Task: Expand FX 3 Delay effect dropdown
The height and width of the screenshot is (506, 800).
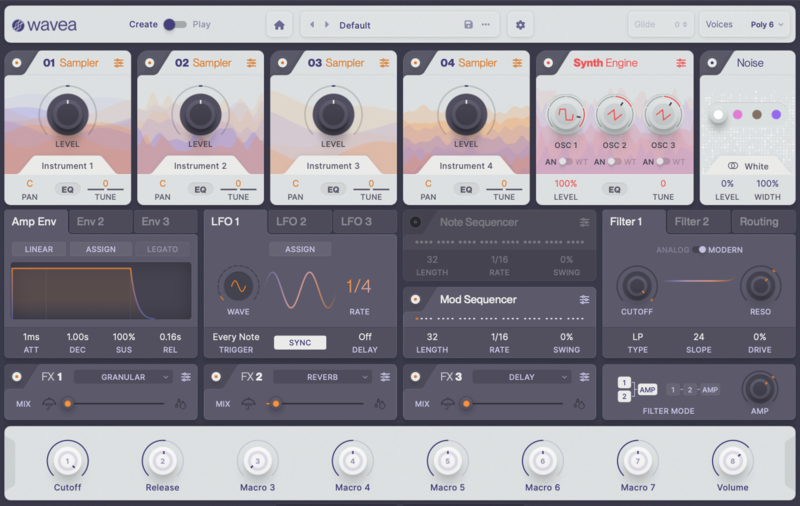Action: 520,377
